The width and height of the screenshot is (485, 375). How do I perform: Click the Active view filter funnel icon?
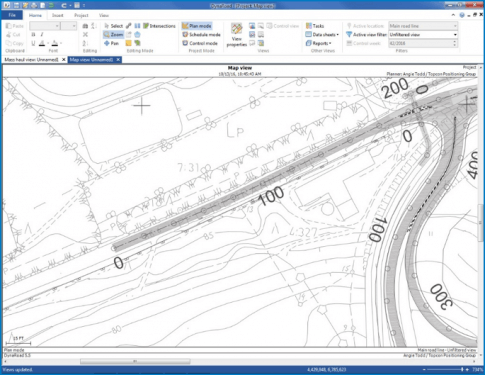coord(349,35)
